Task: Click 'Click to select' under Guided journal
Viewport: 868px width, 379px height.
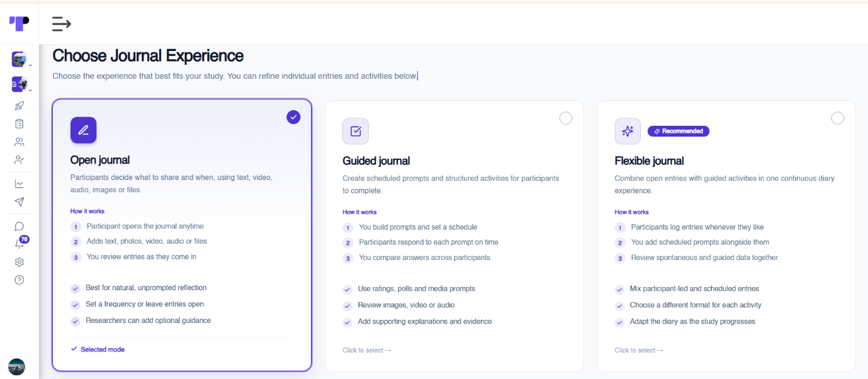Action: 367,350
